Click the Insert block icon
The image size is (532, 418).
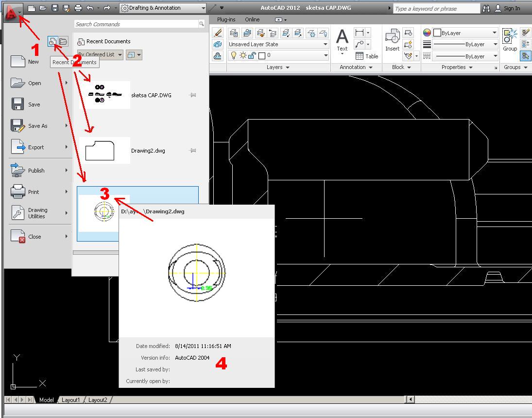point(392,40)
